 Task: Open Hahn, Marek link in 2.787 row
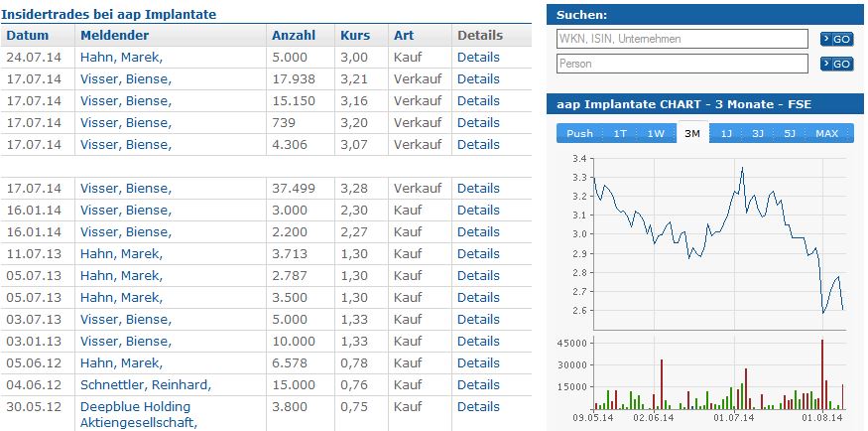click(121, 276)
